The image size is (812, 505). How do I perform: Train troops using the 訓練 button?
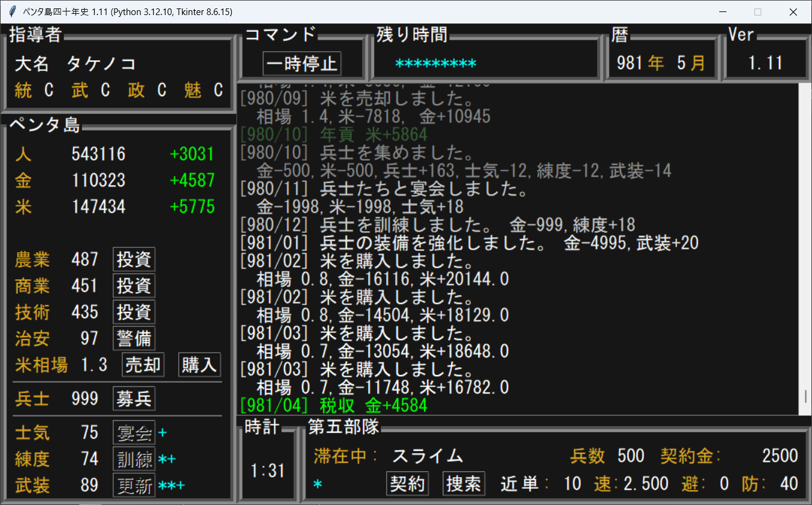coord(134,459)
